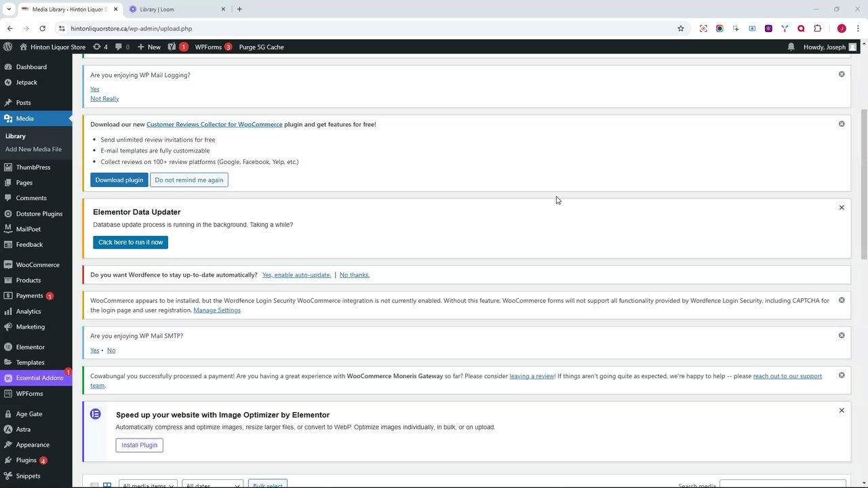This screenshot has height=488, width=868.
Task: Open Customer Reviews Collector for WooCommerce link
Action: pyautogui.click(x=214, y=124)
